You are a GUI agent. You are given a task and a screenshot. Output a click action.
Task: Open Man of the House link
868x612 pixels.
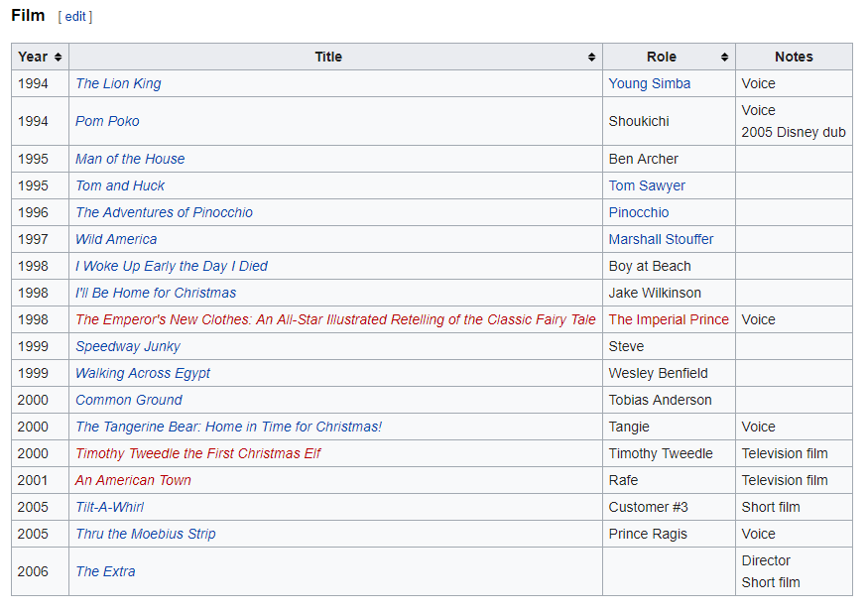(x=130, y=159)
